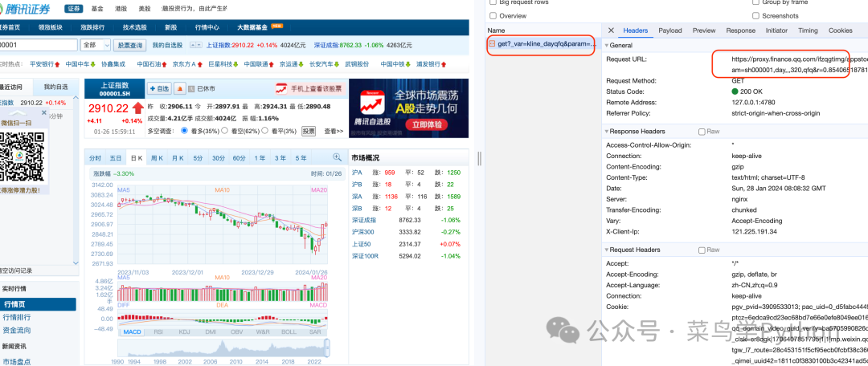Select the KDJ indicator tab

click(x=184, y=331)
